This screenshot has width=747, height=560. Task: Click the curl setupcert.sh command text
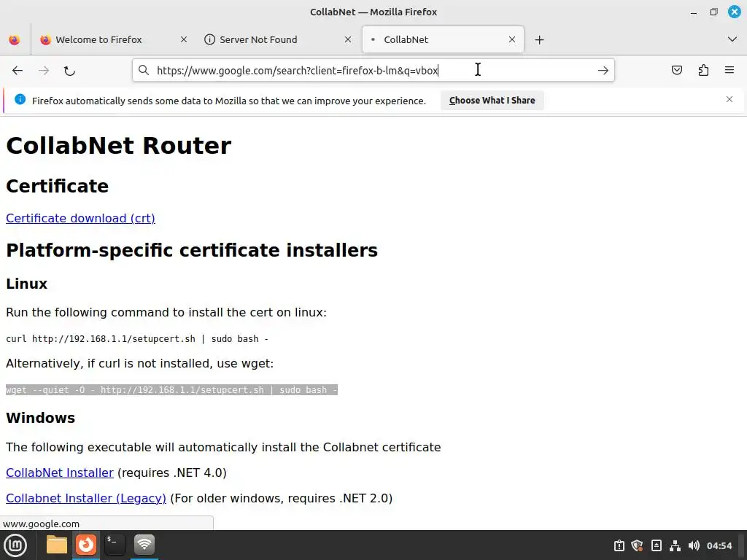point(137,339)
